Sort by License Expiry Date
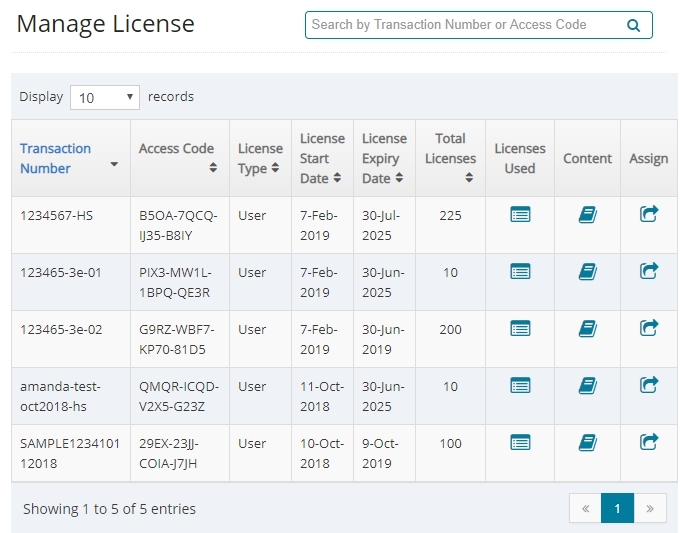 tap(384, 158)
